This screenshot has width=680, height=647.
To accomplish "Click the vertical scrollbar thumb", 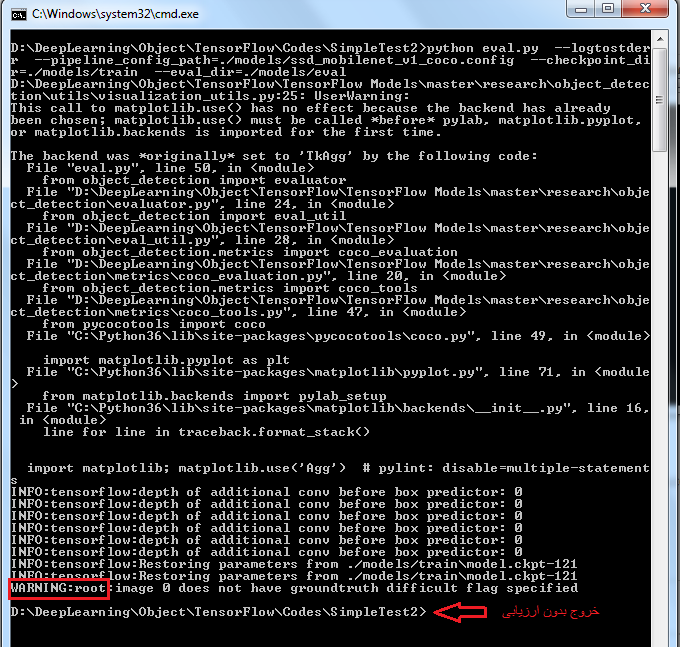I will click(x=660, y=100).
